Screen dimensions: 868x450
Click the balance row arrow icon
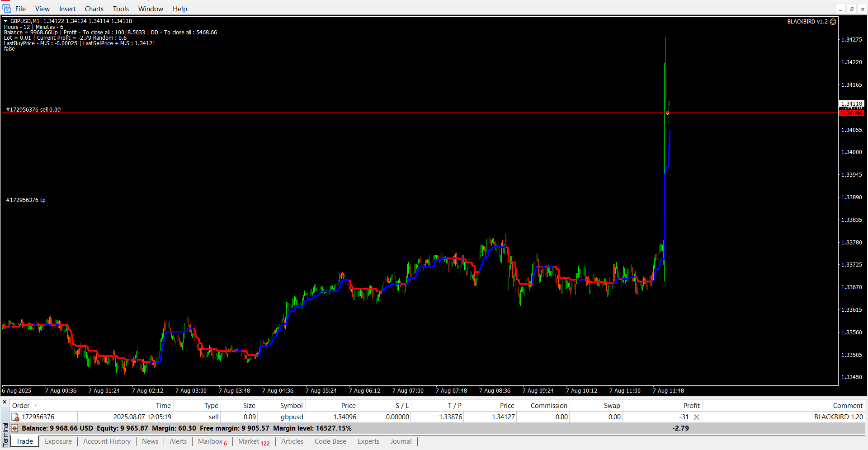tap(14, 428)
